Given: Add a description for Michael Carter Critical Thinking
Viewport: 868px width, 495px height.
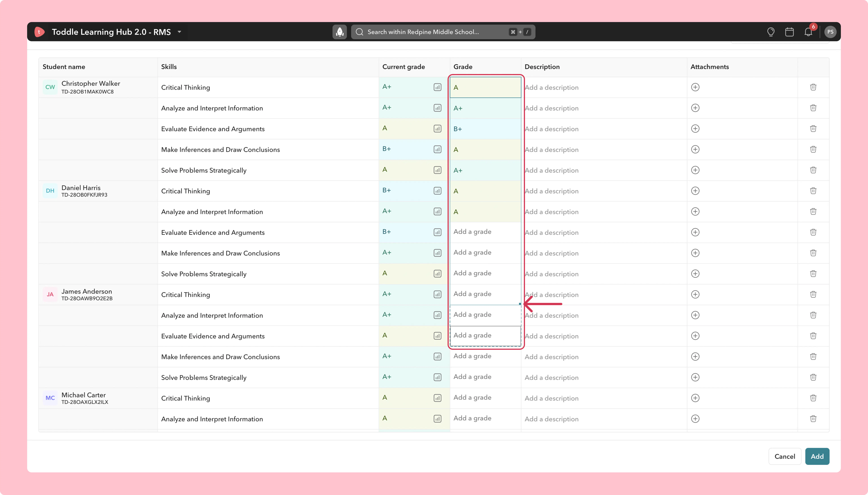Looking at the screenshot, I should [604, 398].
